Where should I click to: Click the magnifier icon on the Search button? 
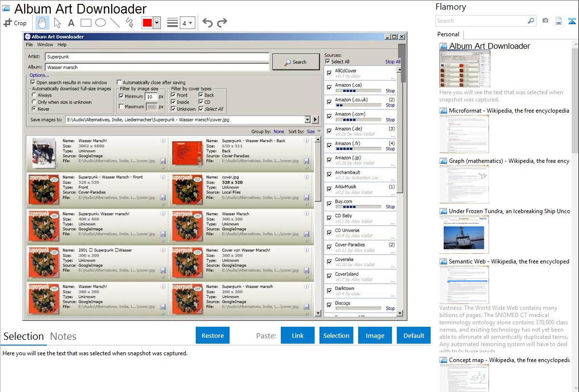[x=287, y=62]
